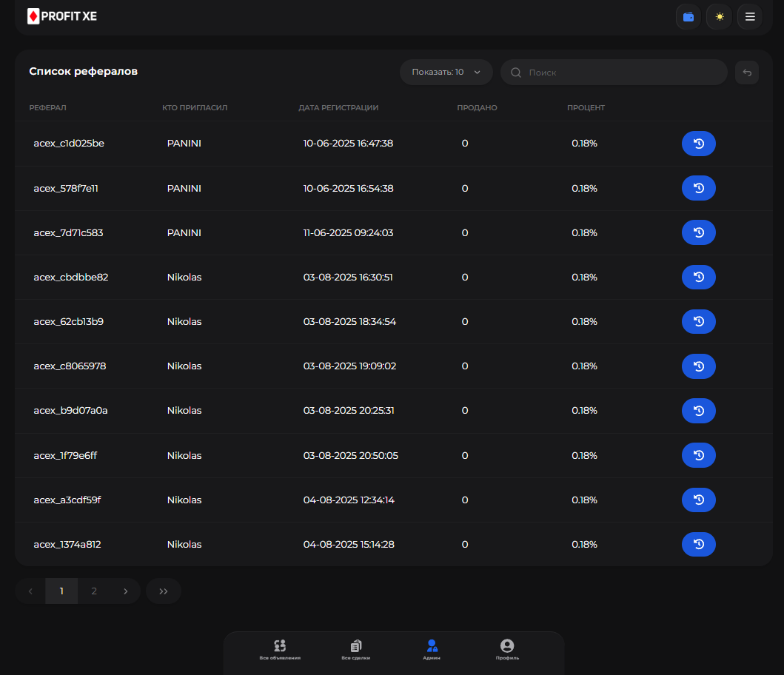Click the undo arrow beside search

click(x=746, y=73)
